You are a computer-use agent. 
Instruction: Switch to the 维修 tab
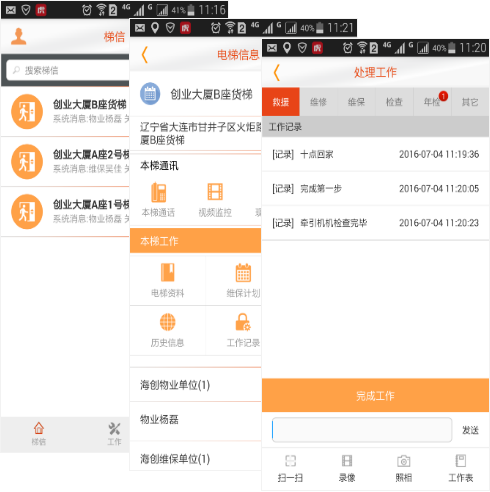coord(318,102)
